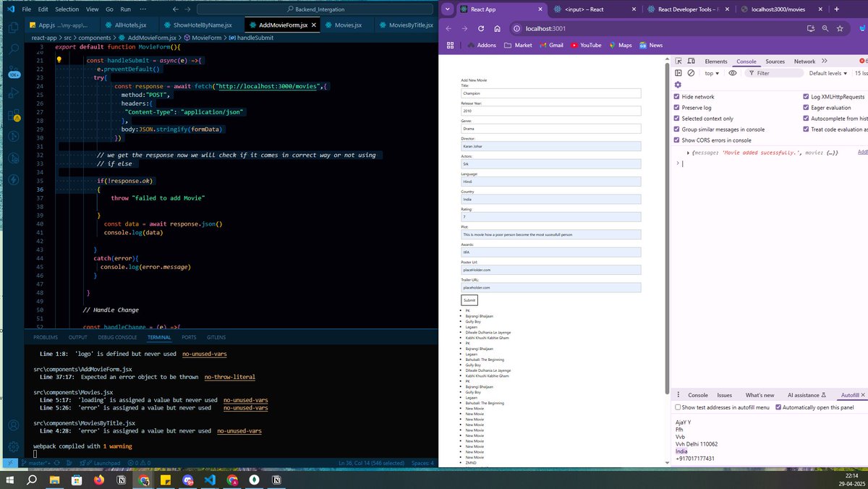Uncheck Hide network checkbox
868x489 pixels.
[x=677, y=97]
